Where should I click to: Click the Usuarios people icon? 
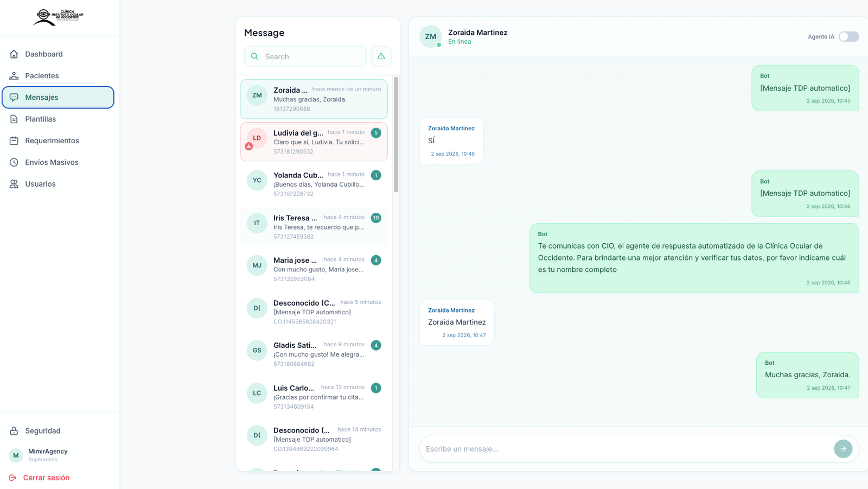coord(14,185)
